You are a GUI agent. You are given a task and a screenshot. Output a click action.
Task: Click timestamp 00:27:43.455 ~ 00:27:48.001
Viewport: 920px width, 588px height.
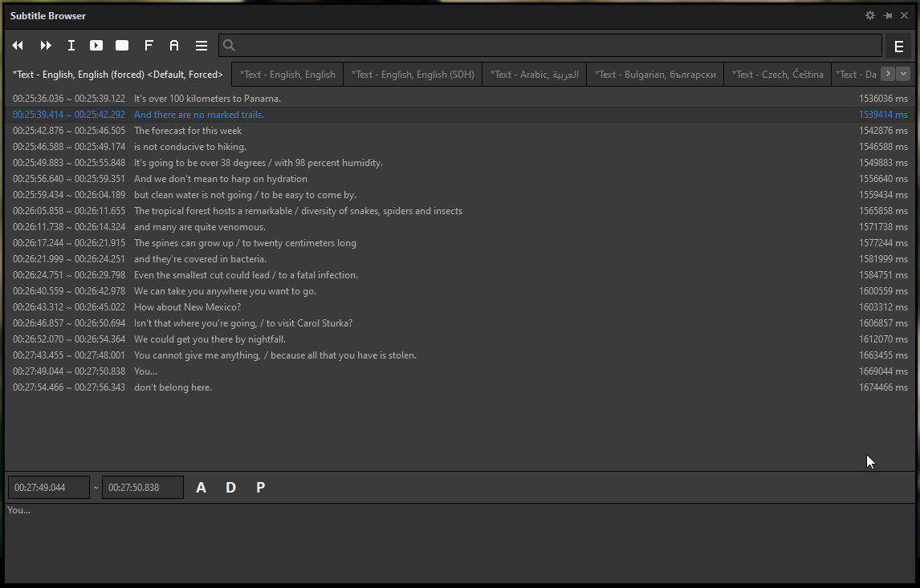(69, 355)
